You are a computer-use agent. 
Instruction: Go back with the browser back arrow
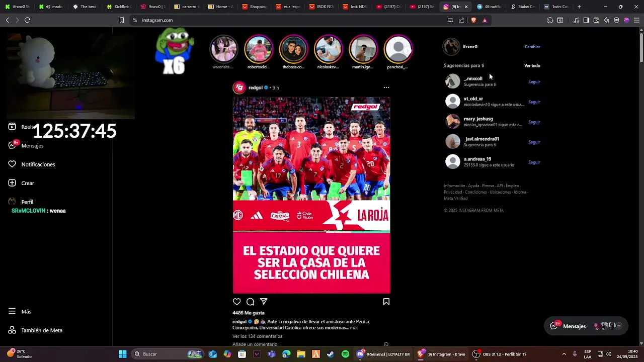[7, 20]
